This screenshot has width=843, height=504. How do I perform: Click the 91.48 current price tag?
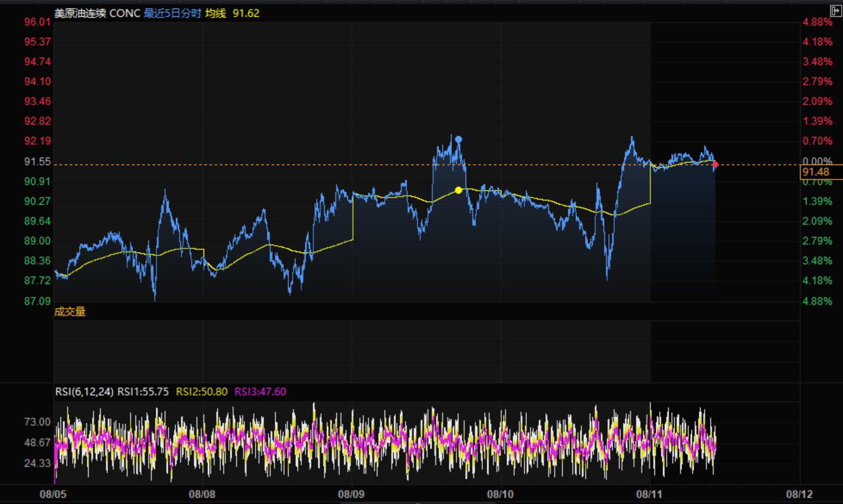(816, 172)
